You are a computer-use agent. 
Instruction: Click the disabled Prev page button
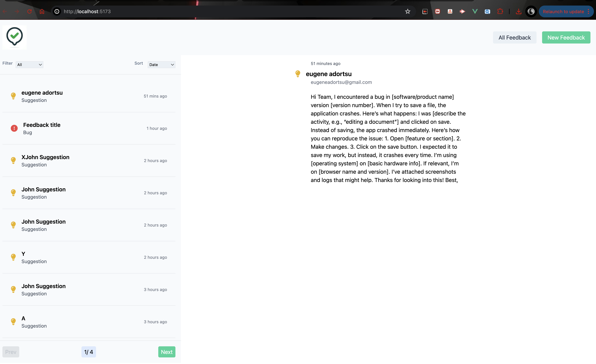coord(11,352)
